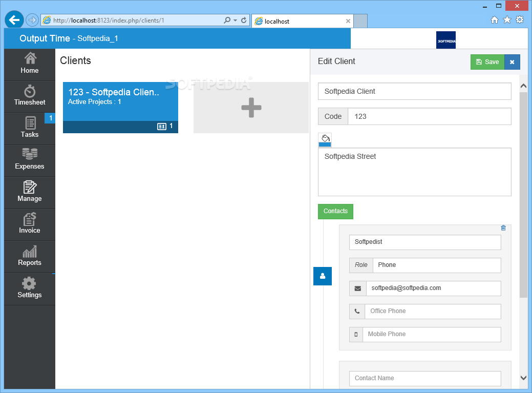Screen dimensions: 532x393
Task: Click the office phone handset icon
Action: click(357, 311)
